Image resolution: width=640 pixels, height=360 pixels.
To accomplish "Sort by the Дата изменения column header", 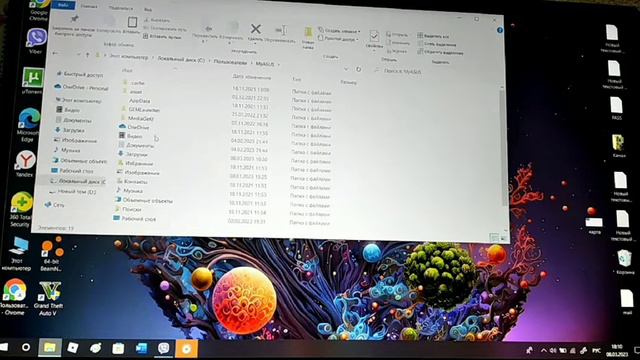I will coord(251,77).
